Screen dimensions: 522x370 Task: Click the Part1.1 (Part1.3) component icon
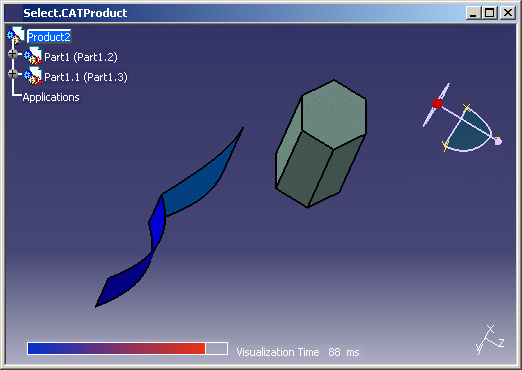33,76
